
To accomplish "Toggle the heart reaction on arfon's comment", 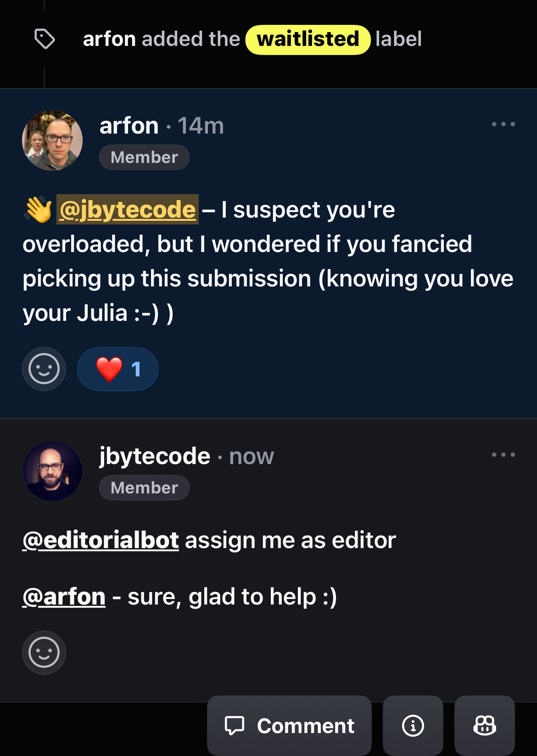I will pyautogui.click(x=117, y=369).
